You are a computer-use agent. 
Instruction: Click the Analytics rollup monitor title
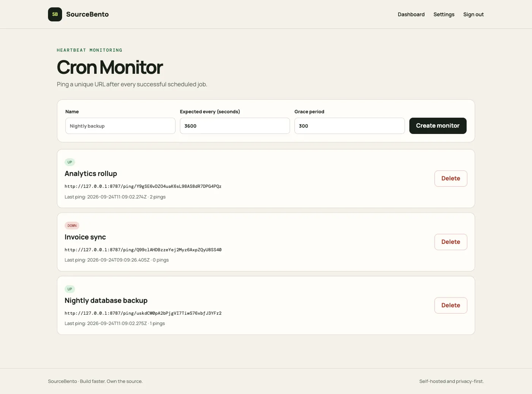click(91, 173)
